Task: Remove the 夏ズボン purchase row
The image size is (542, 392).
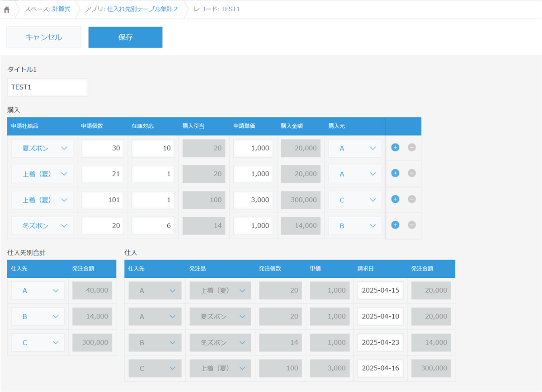Action: click(412, 148)
